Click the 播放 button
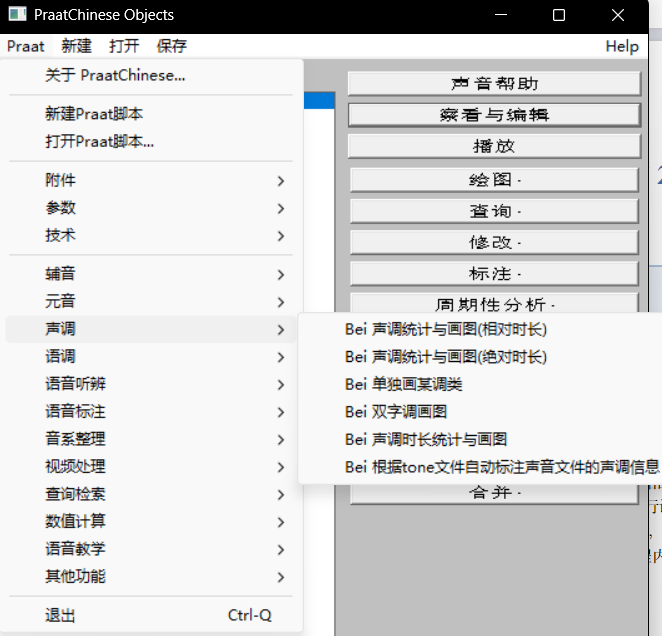Image resolution: width=662 pixels, height=636 pixels. [x=494, y=146]
